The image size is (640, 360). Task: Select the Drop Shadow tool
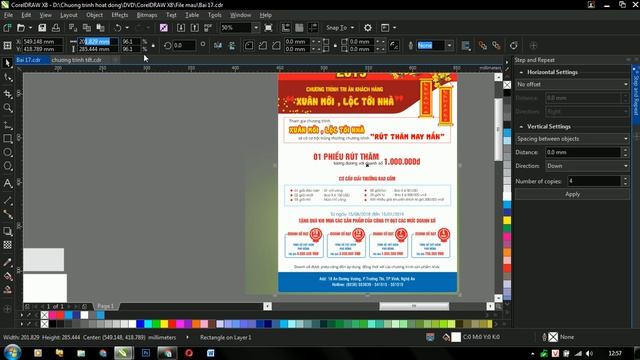(x=7, y=231)
